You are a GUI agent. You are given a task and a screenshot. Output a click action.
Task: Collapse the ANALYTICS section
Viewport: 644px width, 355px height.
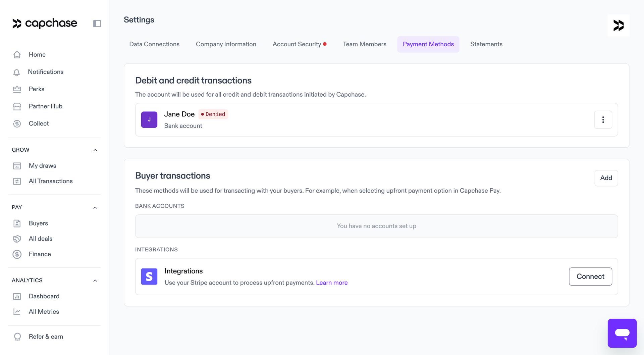point(95,281)
